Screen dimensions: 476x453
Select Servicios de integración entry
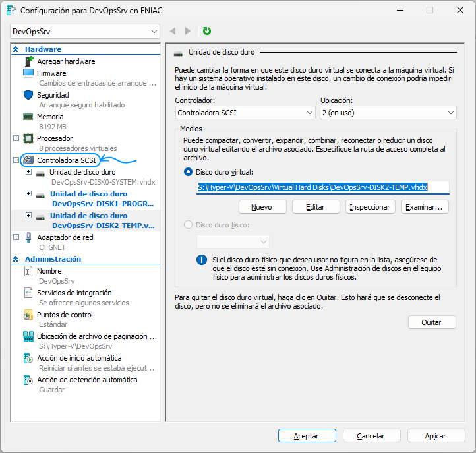[x=74, y=293]
